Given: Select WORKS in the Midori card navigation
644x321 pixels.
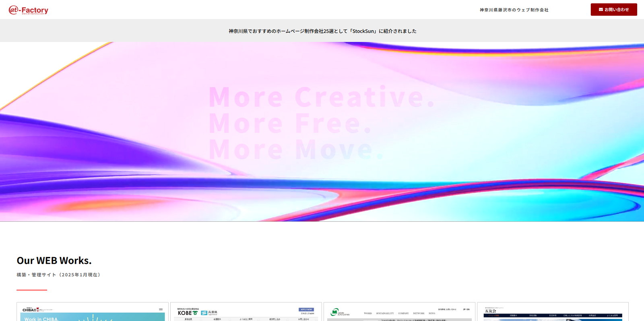Looking at the screenshot, I should pos(368,313).
